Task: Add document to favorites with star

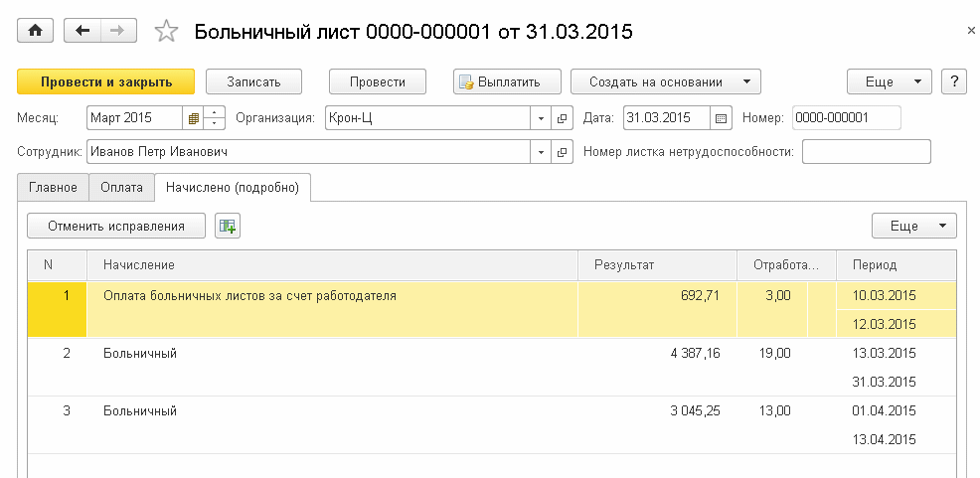Action: pyautogui.click(x=166, y=31)
